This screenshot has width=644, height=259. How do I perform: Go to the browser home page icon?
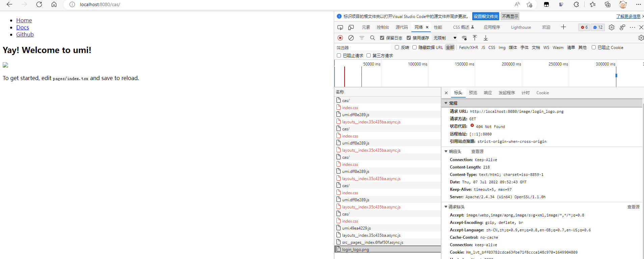click(54, 4)
